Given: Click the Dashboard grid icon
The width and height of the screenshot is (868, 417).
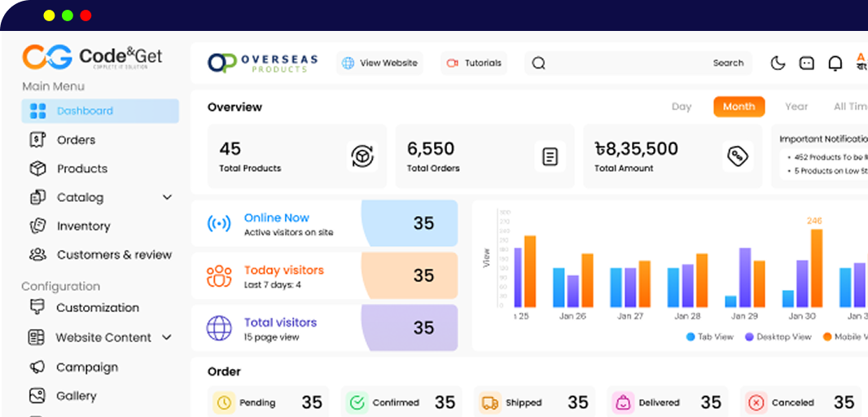Looking at the screenshot, I should point(37,111).
